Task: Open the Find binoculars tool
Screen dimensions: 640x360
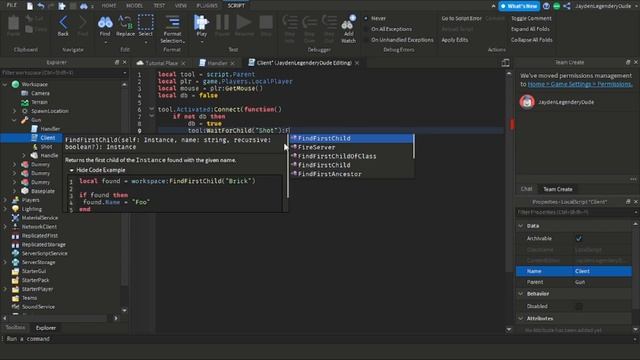Action: 105,22
